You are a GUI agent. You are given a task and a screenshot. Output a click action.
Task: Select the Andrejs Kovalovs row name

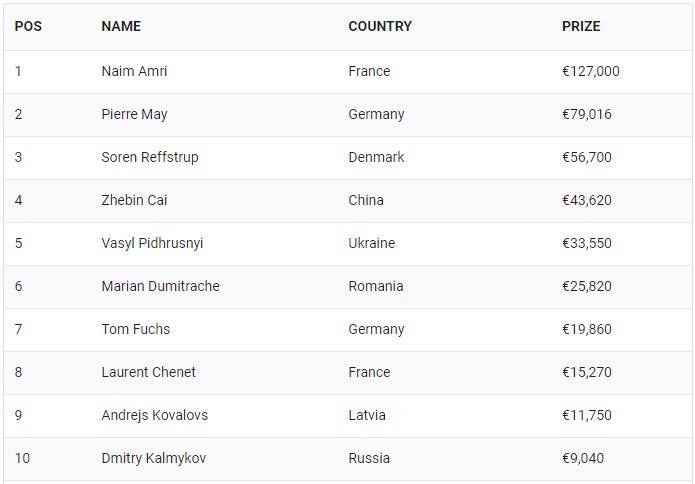click(154, 415)
